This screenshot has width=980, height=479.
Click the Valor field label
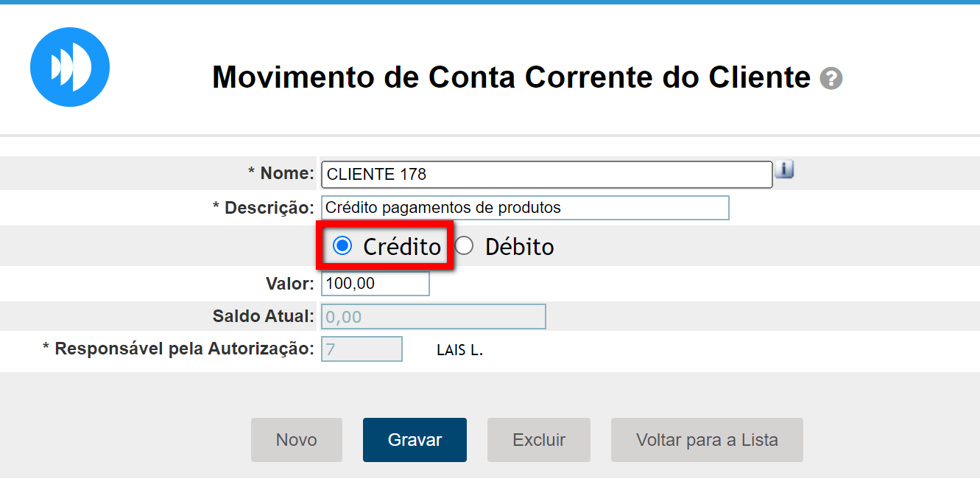pyautogui.click(x=290, y=284)
